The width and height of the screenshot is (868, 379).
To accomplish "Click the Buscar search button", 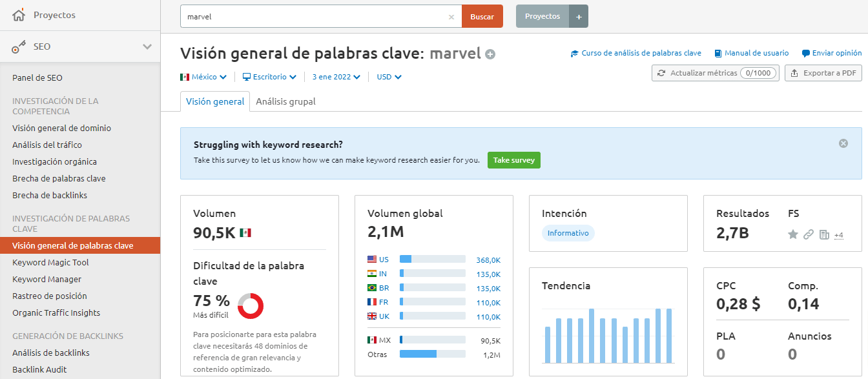I will 482,17.
